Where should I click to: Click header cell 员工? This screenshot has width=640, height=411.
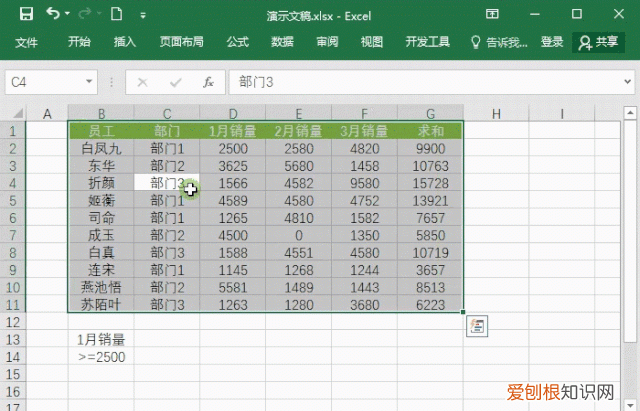(101, 131)
